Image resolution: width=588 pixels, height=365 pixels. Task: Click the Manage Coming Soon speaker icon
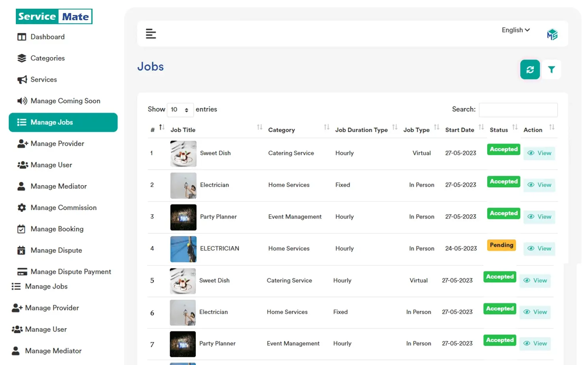click(x=22, y=101)
